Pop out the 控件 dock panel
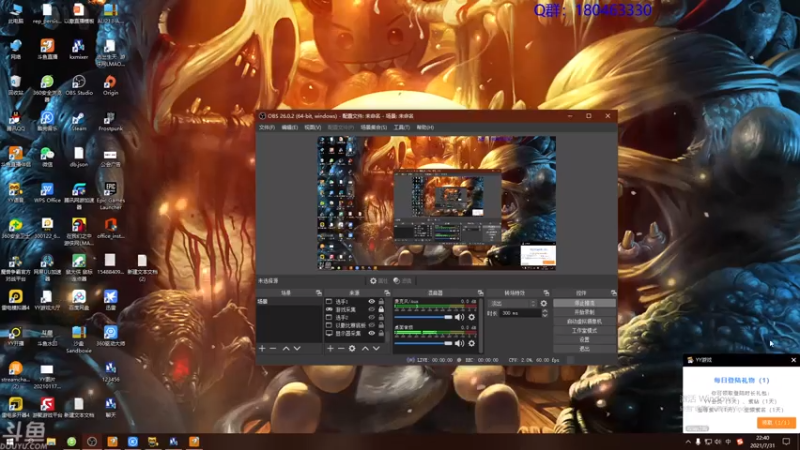The width and height of the screenshot is (800, 450). click(613, 293)
